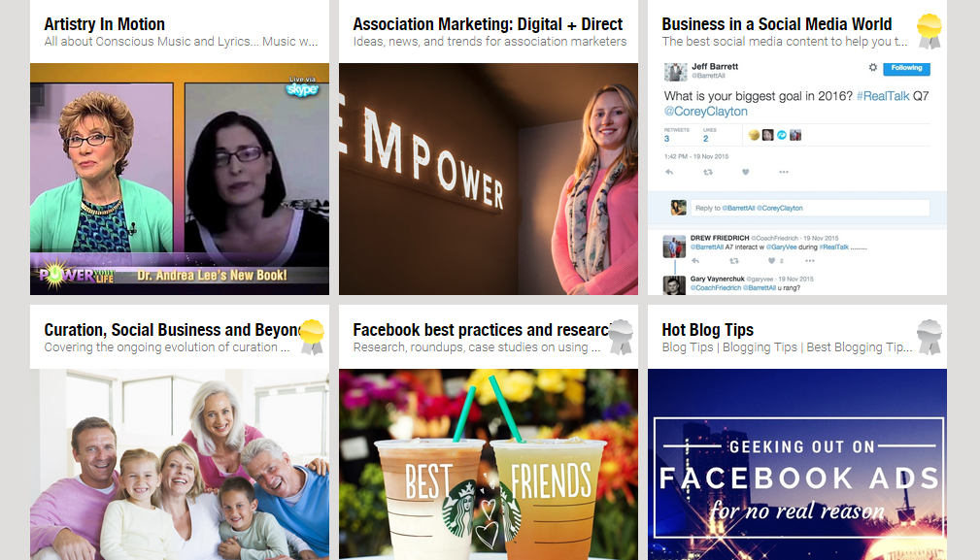Click the three-dots more icon under Jeff Barrett's tweet
This screenshot has height=560, width=980.
783,172
